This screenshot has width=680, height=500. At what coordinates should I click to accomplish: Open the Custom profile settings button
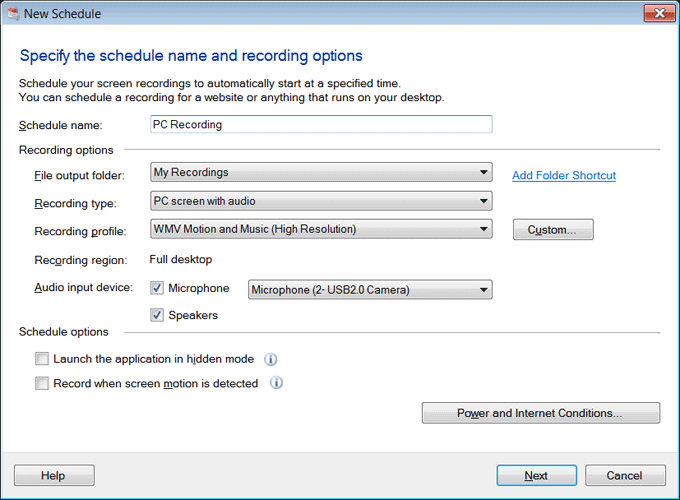pyautogui.click(x=553, y=230)
